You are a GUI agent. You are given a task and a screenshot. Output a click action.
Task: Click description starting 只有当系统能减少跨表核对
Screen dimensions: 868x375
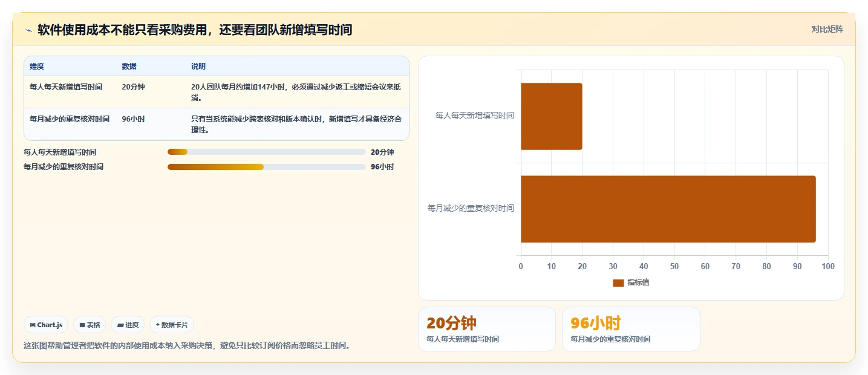[x=296, y=125]
